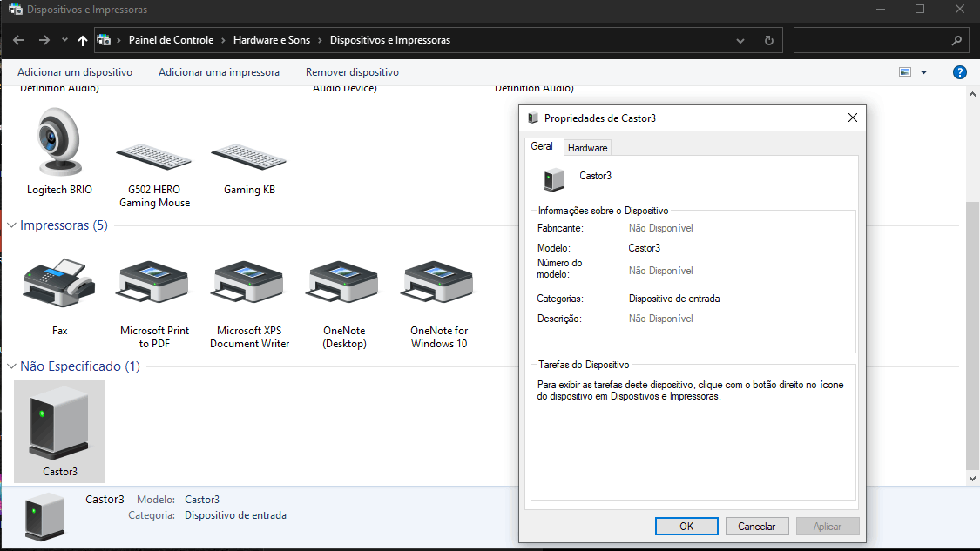Click the Aplicar button
This screenshot has width=980, height=551.
point(827,526)
